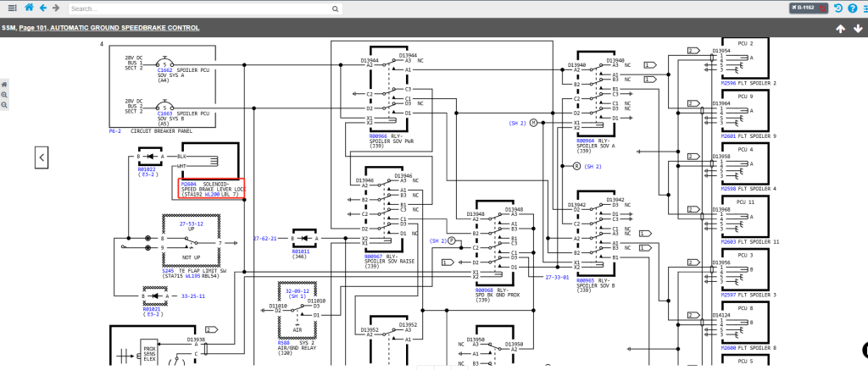
Task: Open the R01022 diode reference link
Action: [x=146, y=169]
